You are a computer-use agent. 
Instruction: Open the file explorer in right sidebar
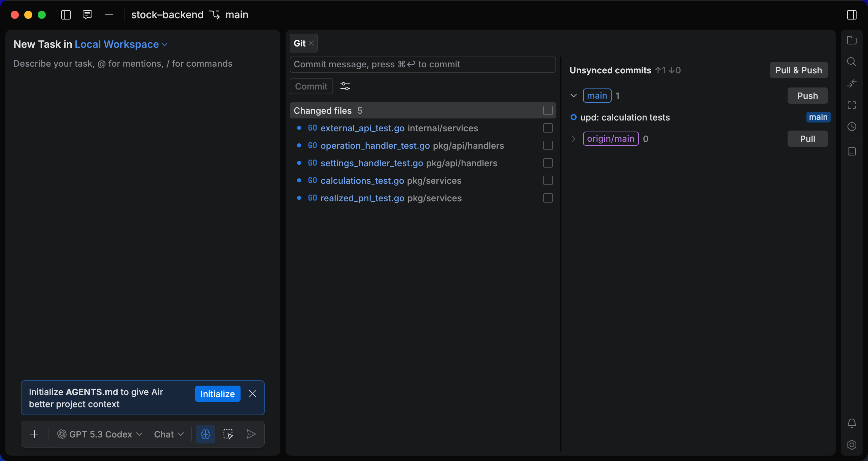[x=852, y=40]
